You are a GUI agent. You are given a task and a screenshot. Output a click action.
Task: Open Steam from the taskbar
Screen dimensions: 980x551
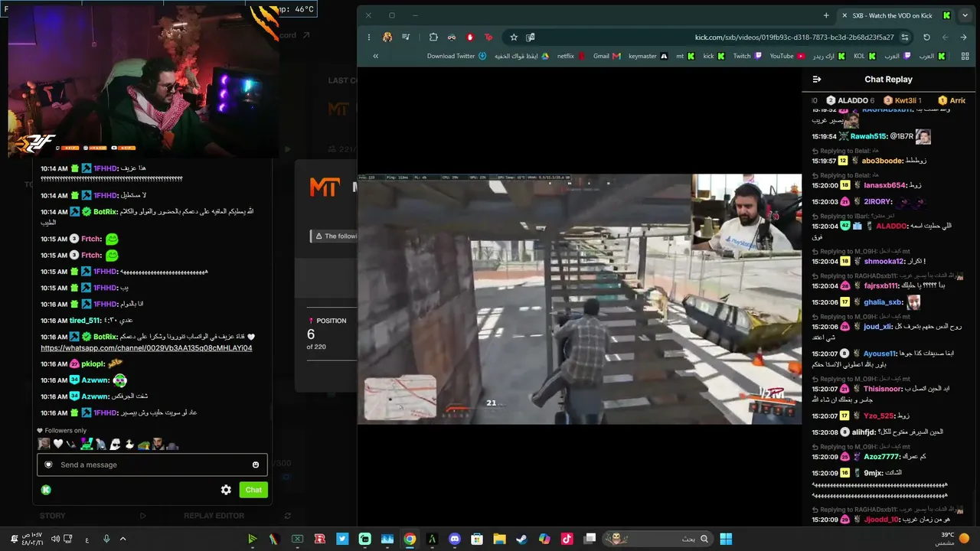pos(521,539)
